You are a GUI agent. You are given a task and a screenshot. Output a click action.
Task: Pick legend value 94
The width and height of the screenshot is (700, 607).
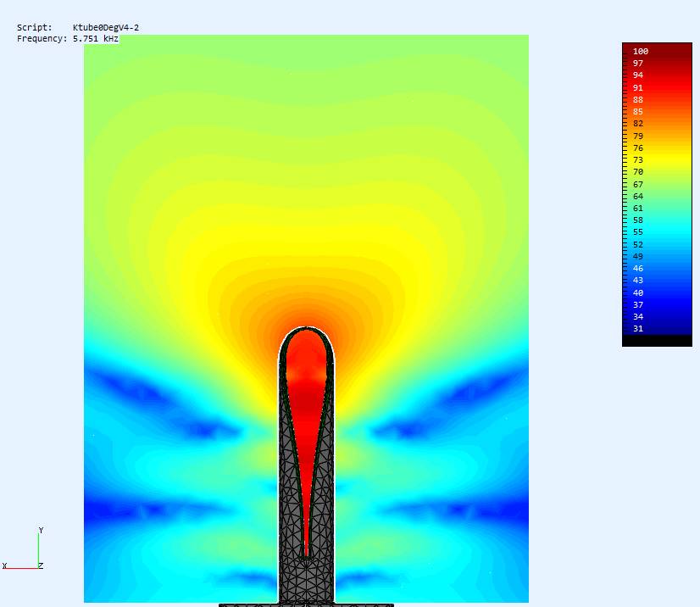(x=638, y=75)
